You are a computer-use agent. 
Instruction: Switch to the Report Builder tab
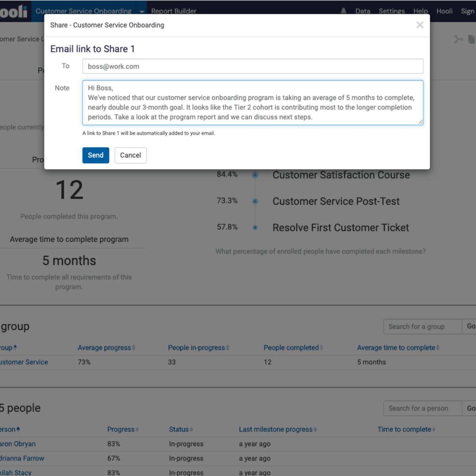(174, 11)
